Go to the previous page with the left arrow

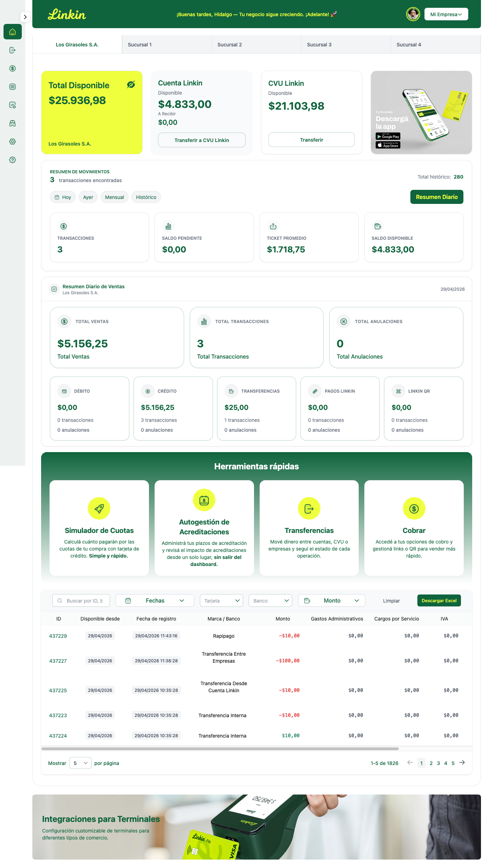point(410,763)
